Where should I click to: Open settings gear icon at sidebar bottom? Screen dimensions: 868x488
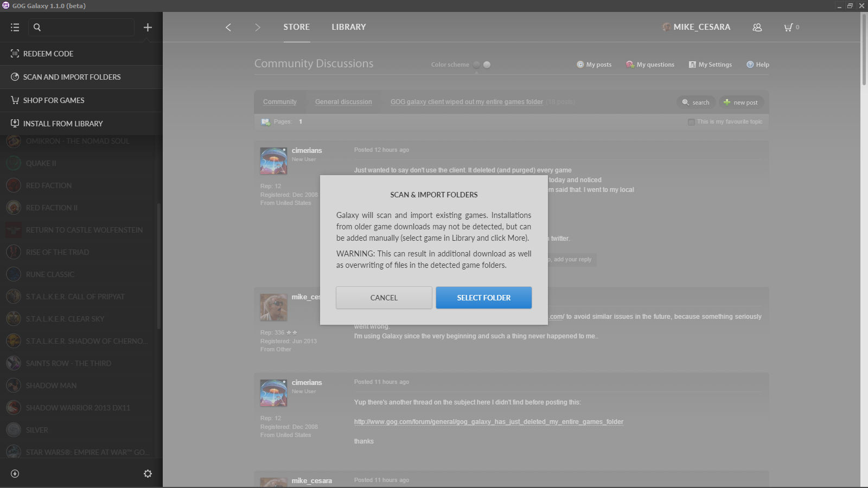[x=148, y=474]
